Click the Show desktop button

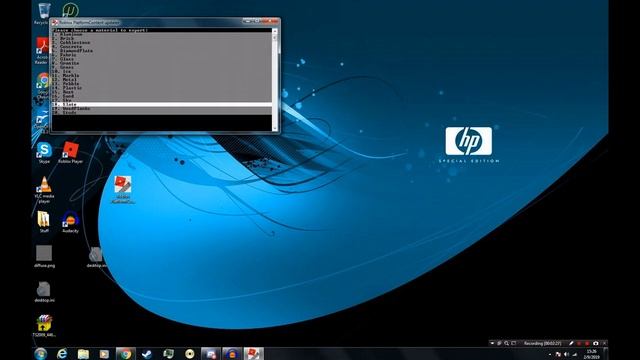[606, 353]
